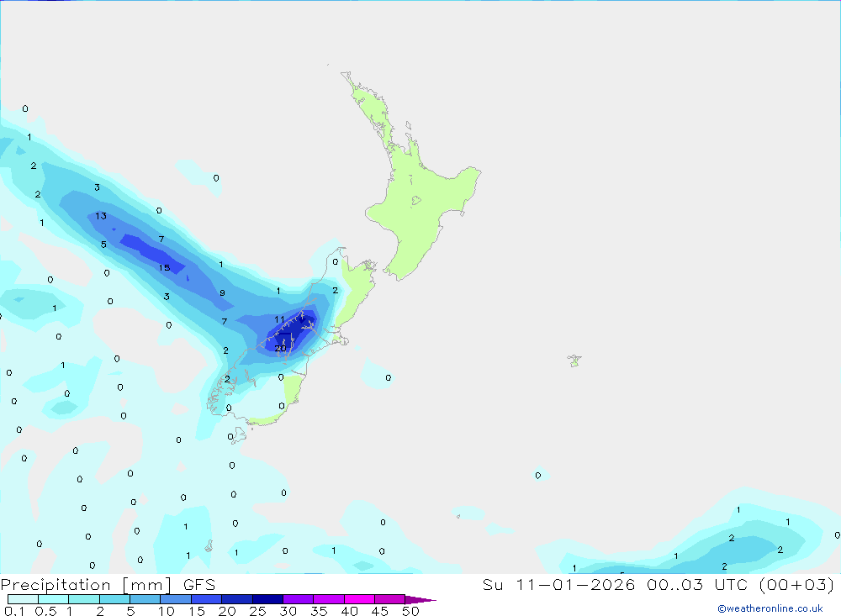
Task: Click the "00..03 UTC" time range text
Action: 696,584
